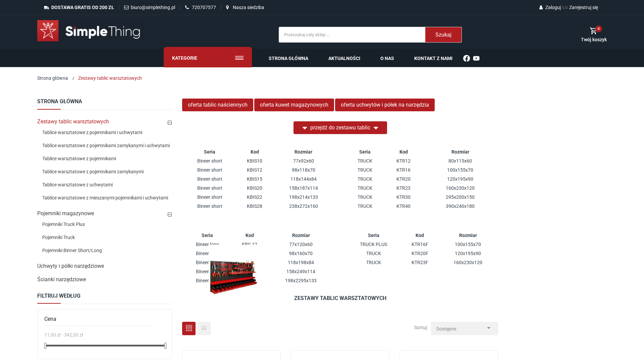Viewport: 644px width, 362px height.
Task: Switch to grid view layout
Action: pos(189,328)
